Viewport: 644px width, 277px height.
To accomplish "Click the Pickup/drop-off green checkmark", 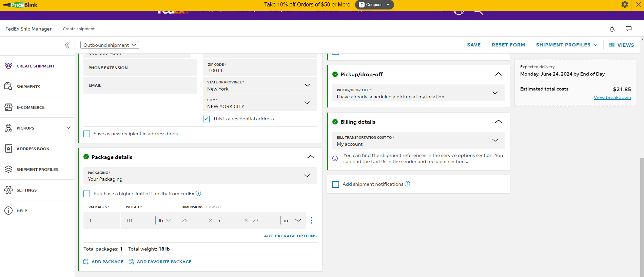I will click(x=335, y=74).
